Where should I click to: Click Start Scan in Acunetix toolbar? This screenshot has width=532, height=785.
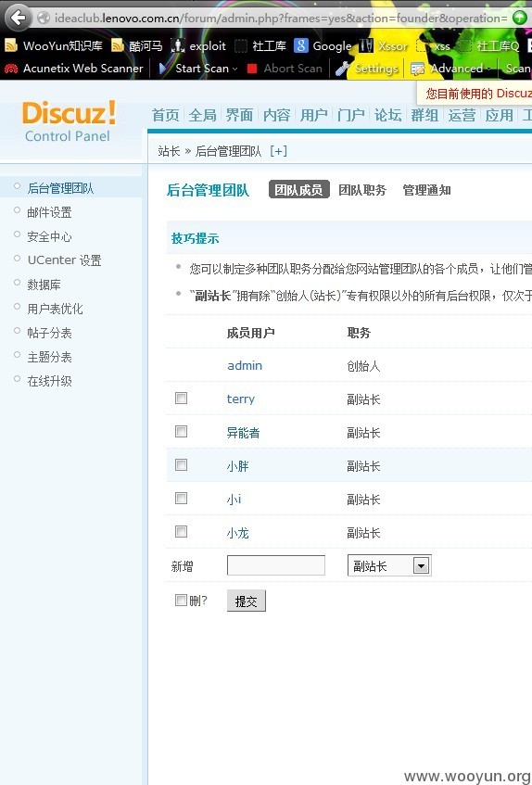tap(198, 69)
